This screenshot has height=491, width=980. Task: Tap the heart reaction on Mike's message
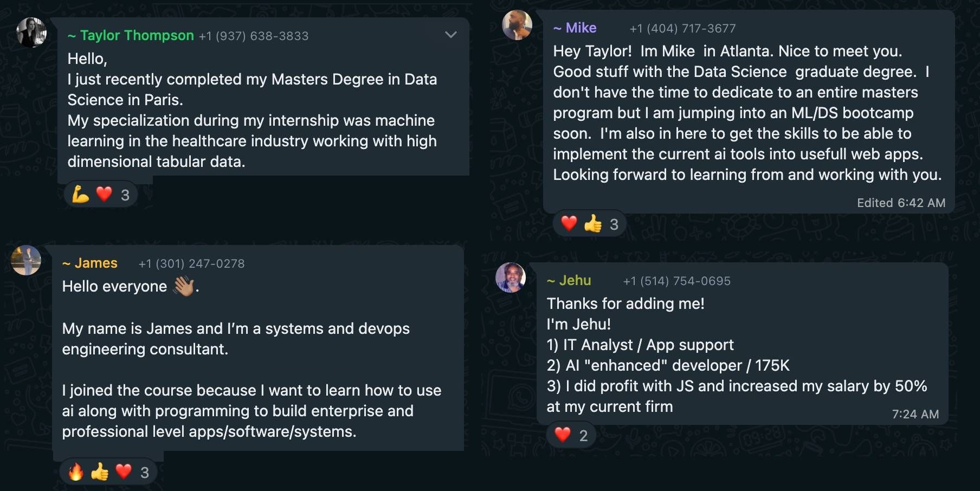click(x=569, y=223)
